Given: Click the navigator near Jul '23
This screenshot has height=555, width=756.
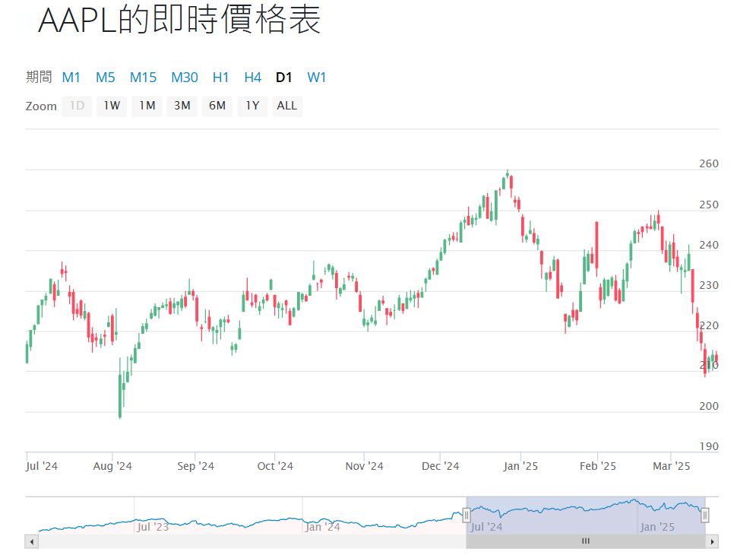Looking at the screenshot, I should [x=153, y=527].
